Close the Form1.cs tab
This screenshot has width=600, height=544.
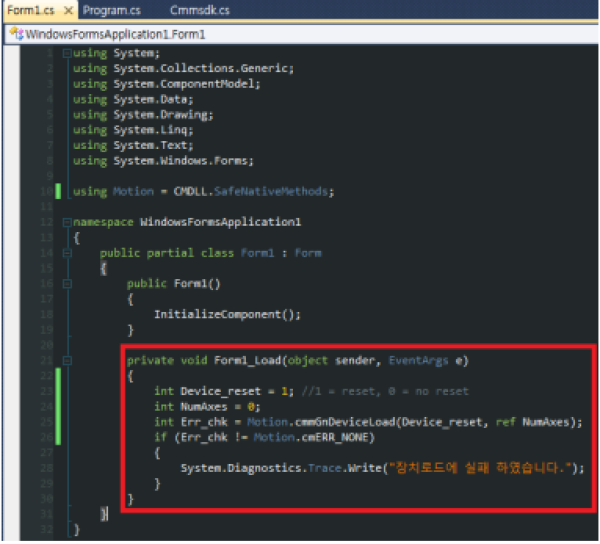tap(68, 11)
